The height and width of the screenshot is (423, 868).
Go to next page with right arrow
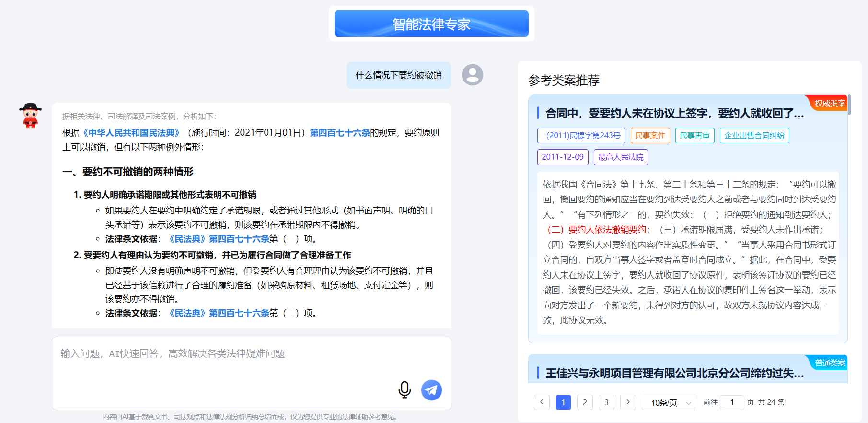pyautogui.click(x=628, y=402)
